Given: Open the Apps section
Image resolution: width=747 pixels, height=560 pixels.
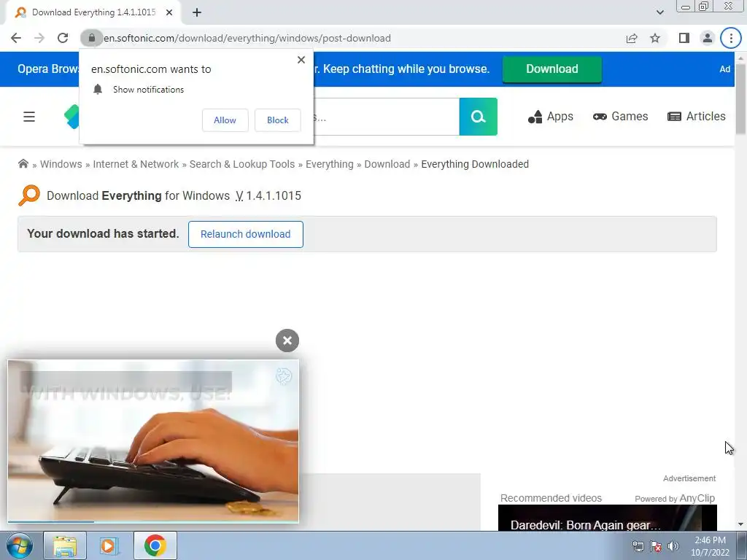Looking at the screenshot, I should pyautogui.click(x=551, y=117).
